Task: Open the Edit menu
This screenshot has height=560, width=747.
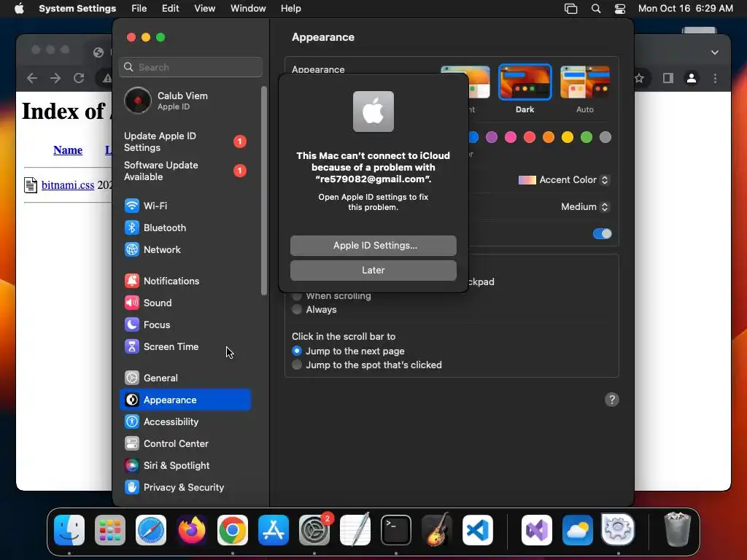Action: tap(170, 9)
